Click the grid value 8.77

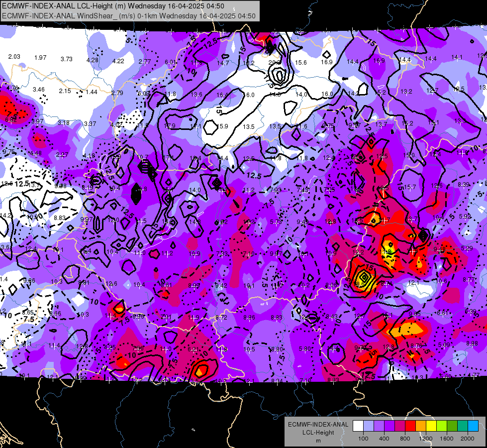(469, 279)
